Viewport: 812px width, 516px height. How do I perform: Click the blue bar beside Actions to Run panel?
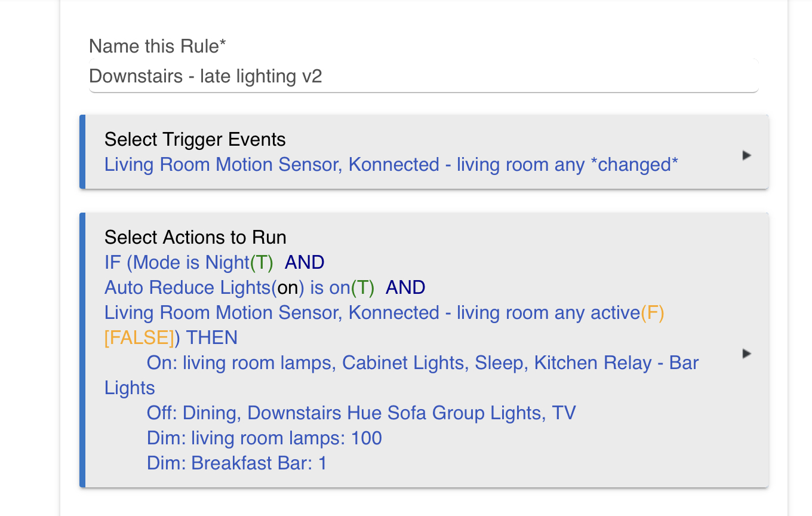coord(82,350)
